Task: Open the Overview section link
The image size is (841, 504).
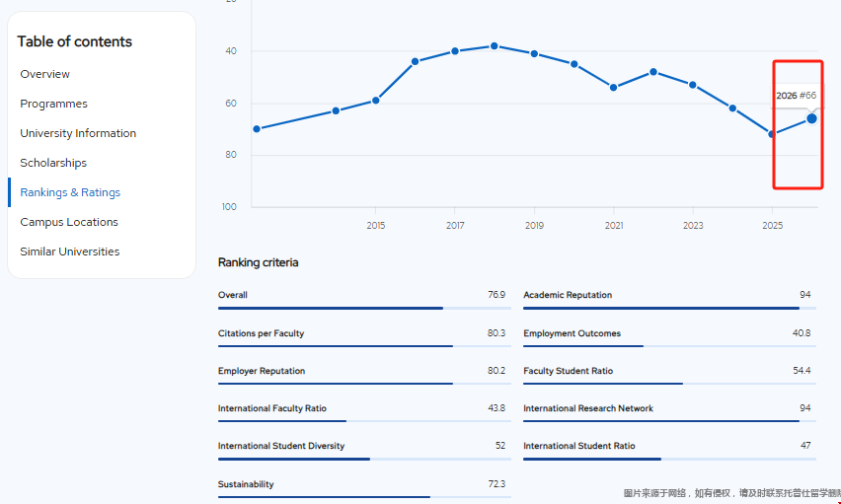Action: 44,74
